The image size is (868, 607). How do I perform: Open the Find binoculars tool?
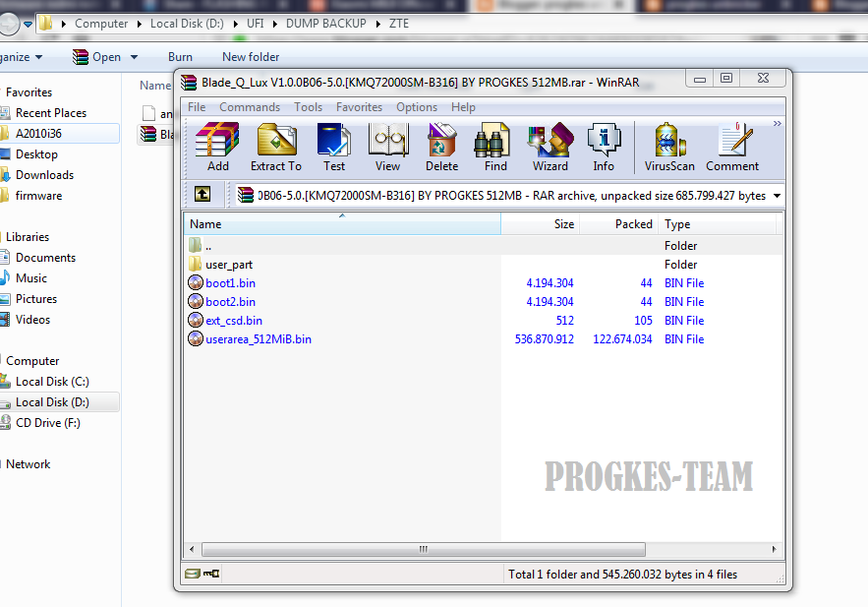(x=494, y=147)
